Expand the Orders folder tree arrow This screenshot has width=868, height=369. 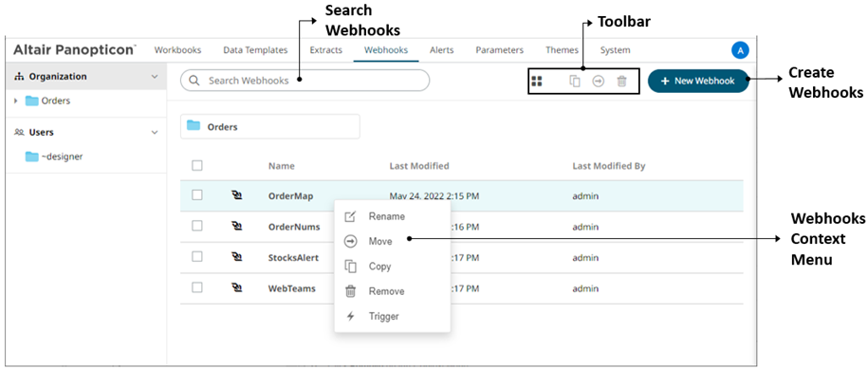tap(16, 101)
